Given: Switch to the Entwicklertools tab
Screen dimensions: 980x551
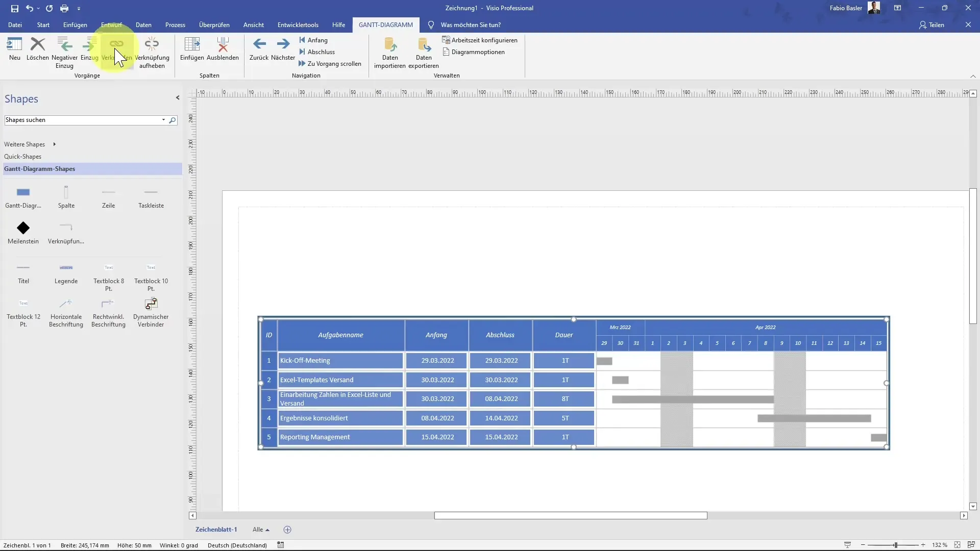Looking at the screenshot, I should point(298,24).
